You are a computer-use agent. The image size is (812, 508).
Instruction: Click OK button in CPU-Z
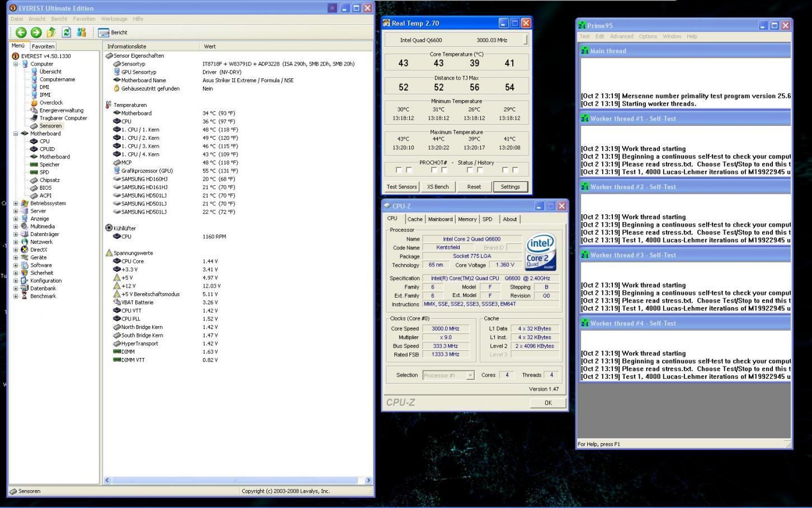(548, 403)
